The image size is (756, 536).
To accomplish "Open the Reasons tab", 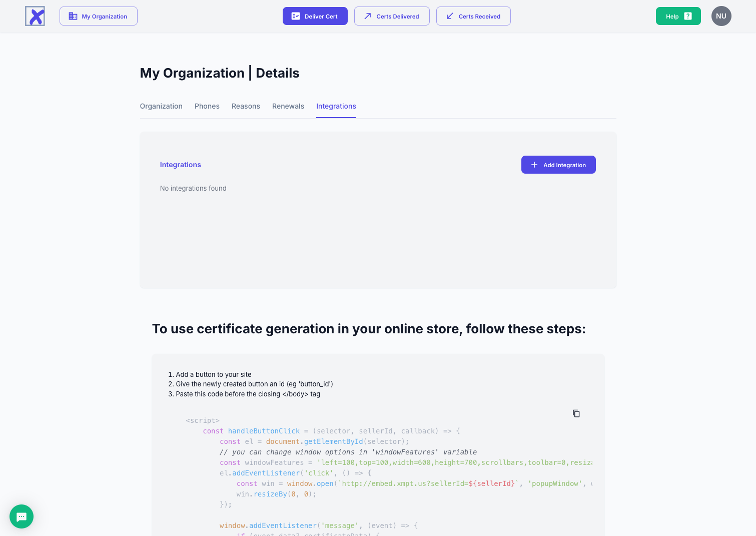I will point(246,106).
